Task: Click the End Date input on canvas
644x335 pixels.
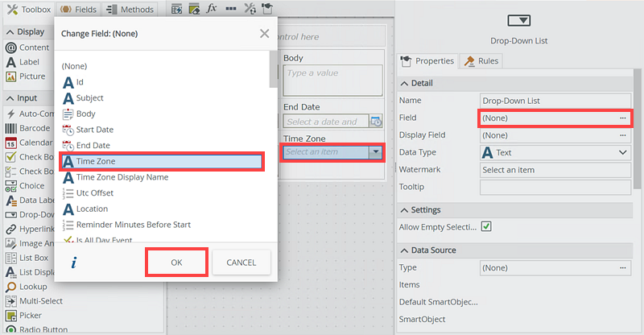Action: tap(326, 122)
